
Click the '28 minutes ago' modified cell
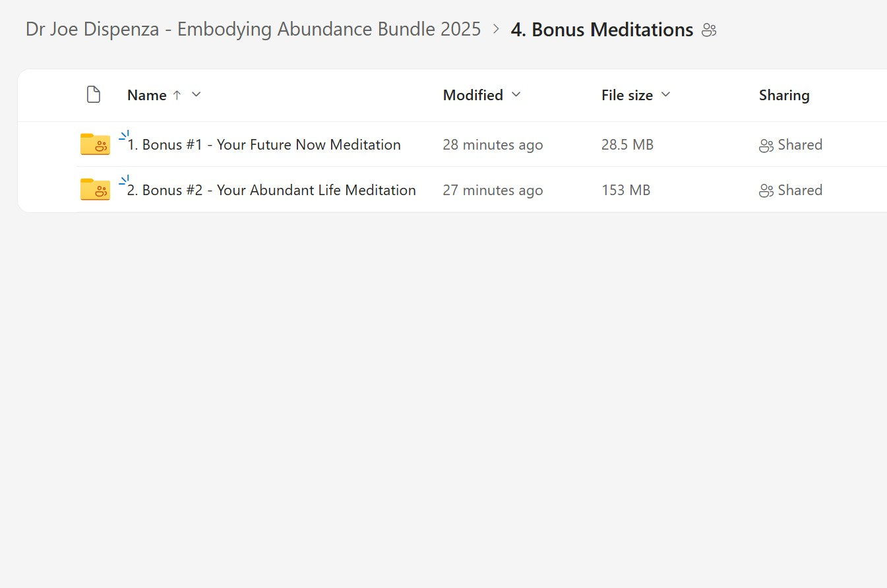[493, 145]
